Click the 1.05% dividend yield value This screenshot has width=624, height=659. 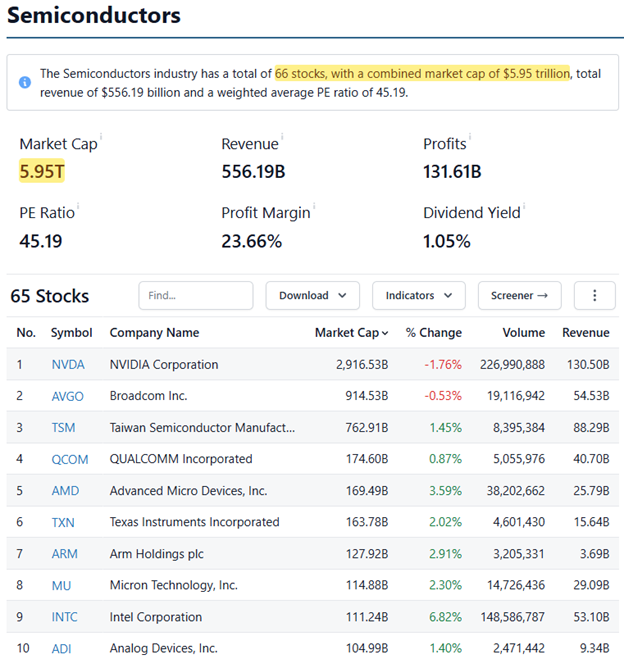point(447,241)
